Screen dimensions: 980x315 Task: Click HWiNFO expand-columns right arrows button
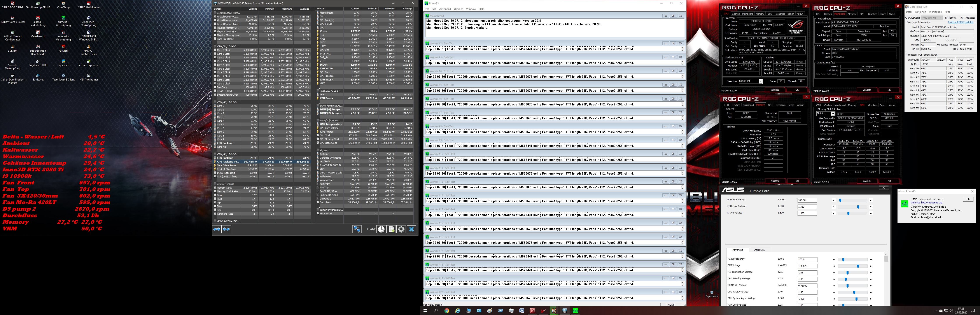(226, 229)
